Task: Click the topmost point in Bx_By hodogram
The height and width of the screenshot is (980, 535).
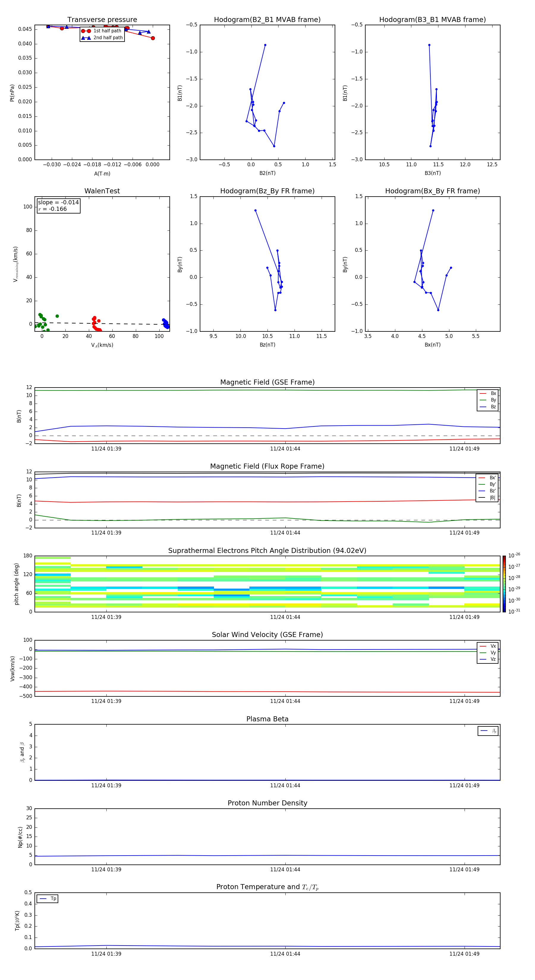Action: (433, 210)
